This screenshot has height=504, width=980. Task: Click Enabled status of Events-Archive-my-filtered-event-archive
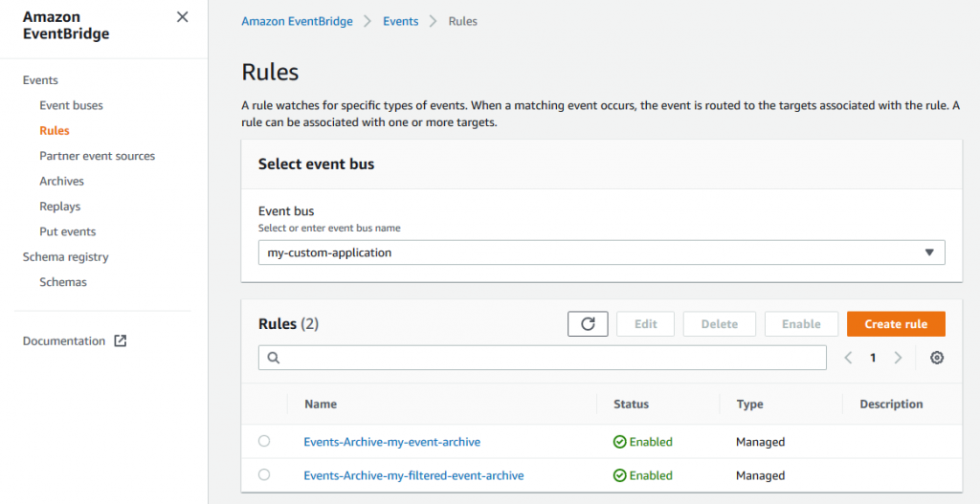coord(643,475)
